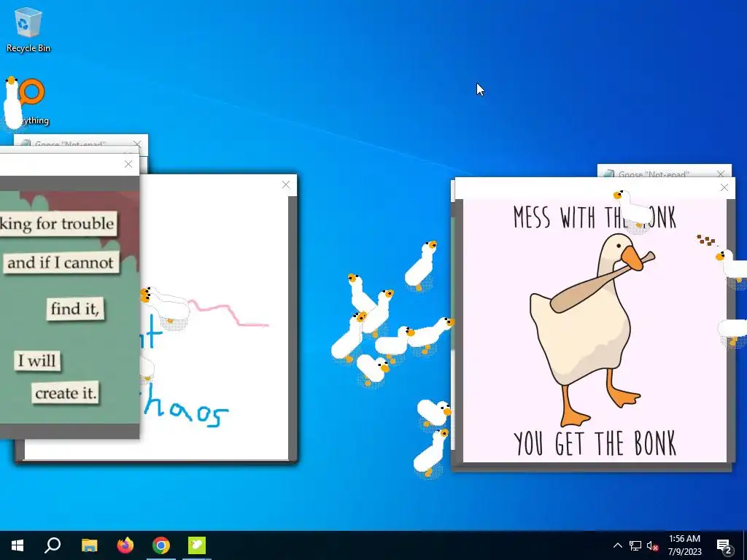Close the left Goose "Not-epad" window

(137, 144)
